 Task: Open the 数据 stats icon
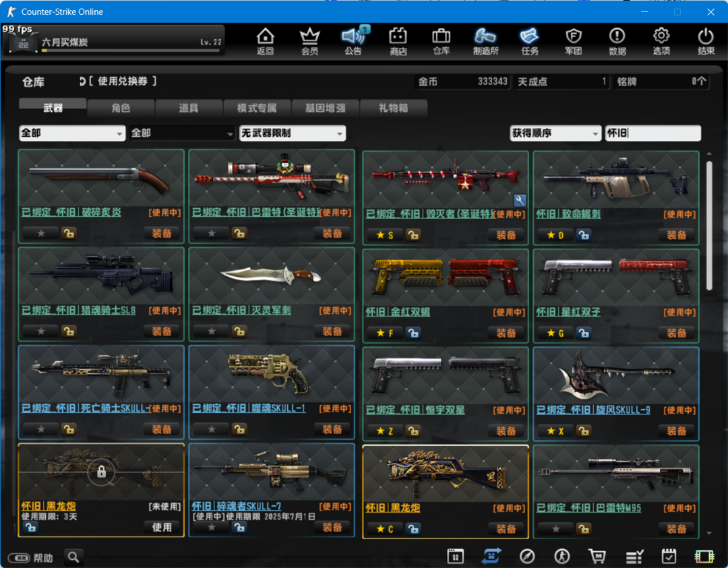(617, 41)
